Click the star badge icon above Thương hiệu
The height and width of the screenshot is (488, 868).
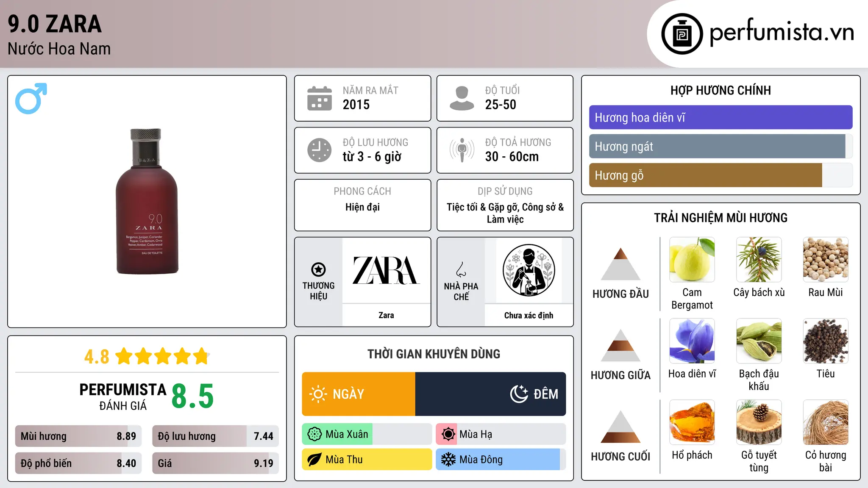click(318, 269)
